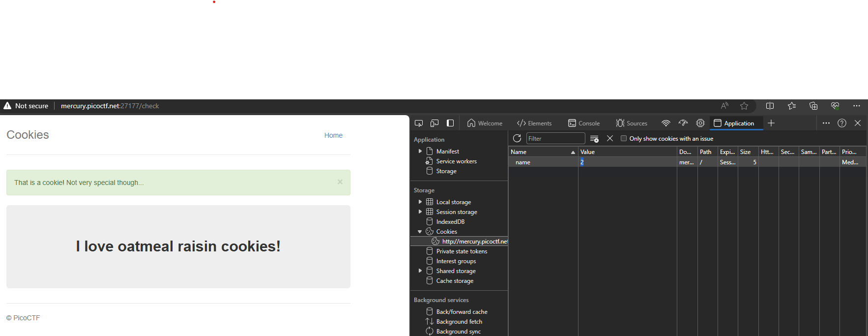Open the Memory tab chip icon
Image resolution: width=868 pixels, height=336 pixels.
pyautogui.click(x=700, y=123)
